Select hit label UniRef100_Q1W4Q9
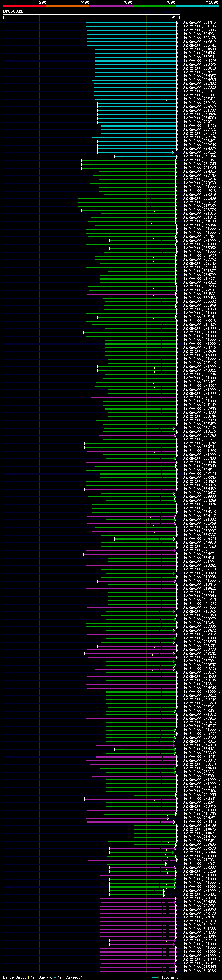 coord(199,826)
